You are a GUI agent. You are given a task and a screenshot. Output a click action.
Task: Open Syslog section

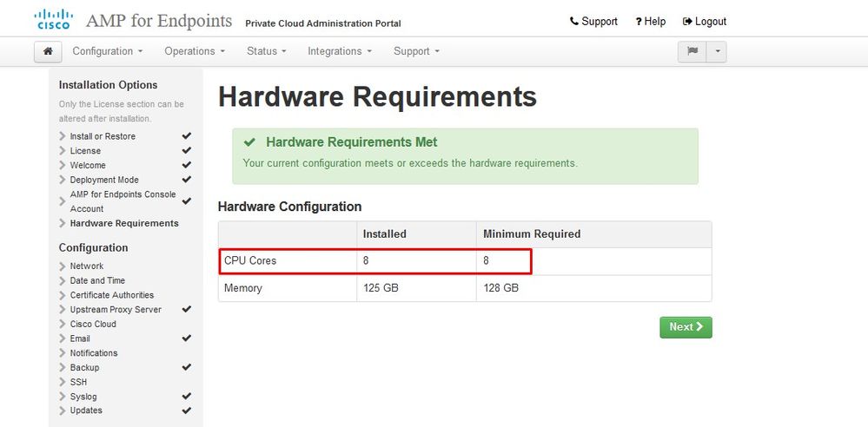tap(83, 397)
